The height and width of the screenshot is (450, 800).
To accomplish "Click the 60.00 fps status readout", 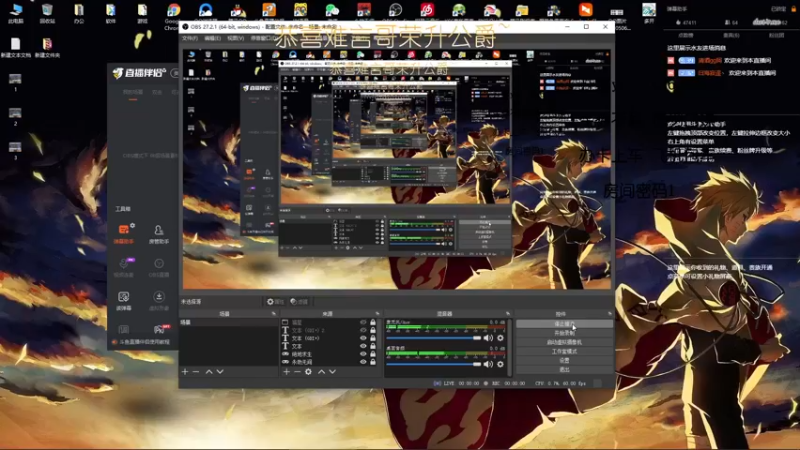I will coord(574,383).
